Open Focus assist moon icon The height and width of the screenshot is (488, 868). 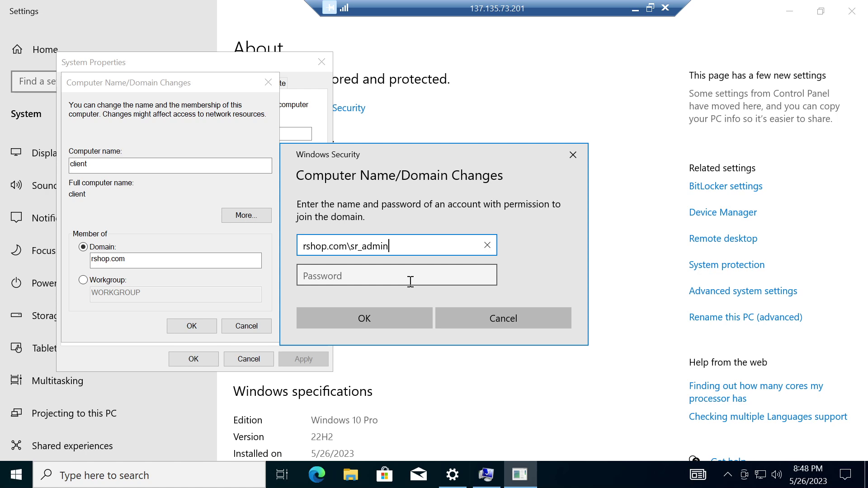point(16,250)
